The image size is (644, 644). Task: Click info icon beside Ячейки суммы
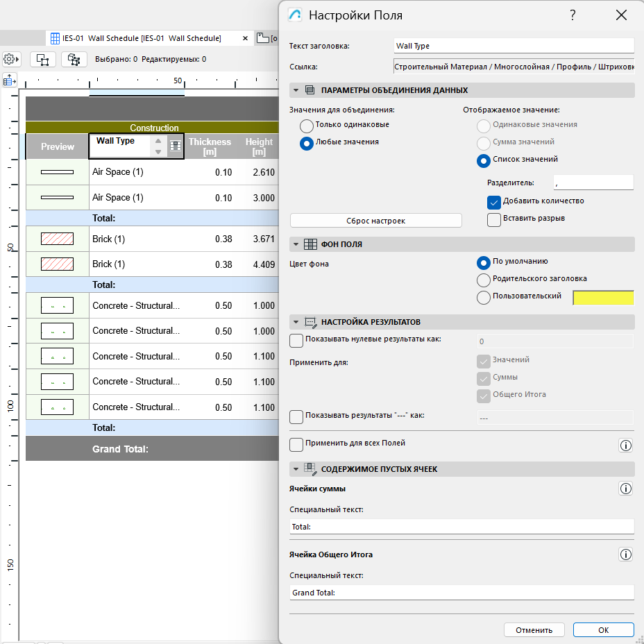(625, 489)
